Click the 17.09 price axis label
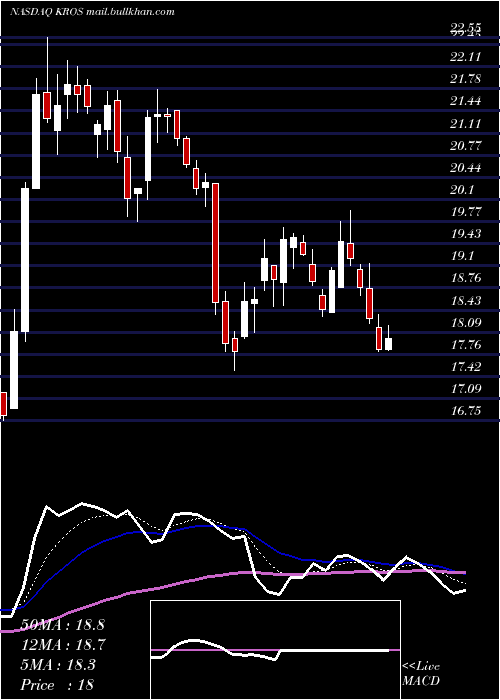Viewport: 500px width, 700px height. (x=466, y=389)
